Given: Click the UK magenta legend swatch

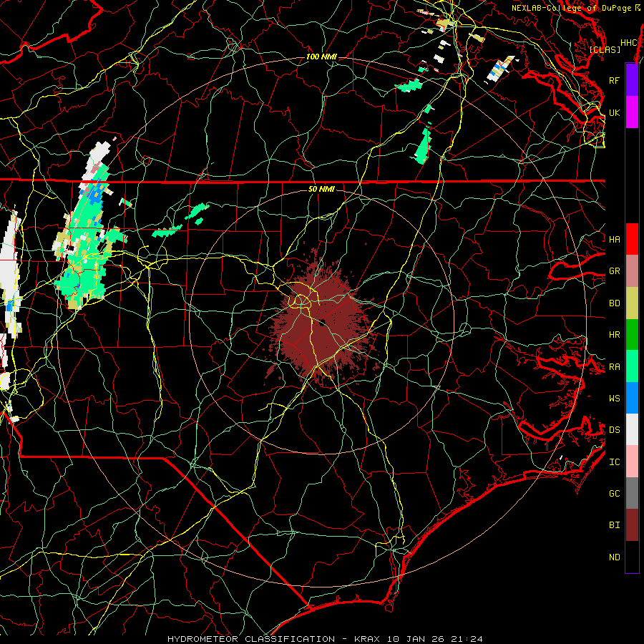Looking at the screenshot, I should (x=632, y=112).
